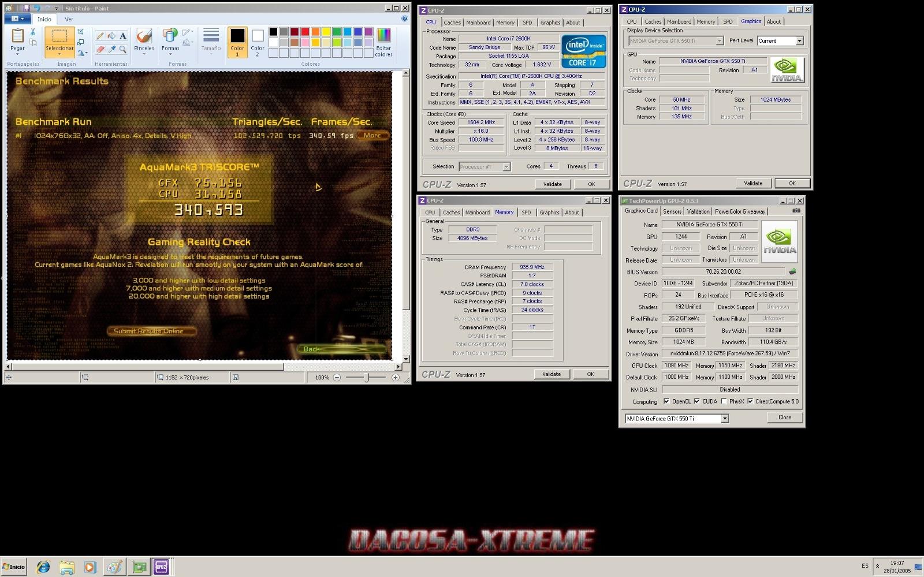The image size is (924, 577).
Task: Click Validate in CPU-Z CPU window
Action: pos(552,184)
